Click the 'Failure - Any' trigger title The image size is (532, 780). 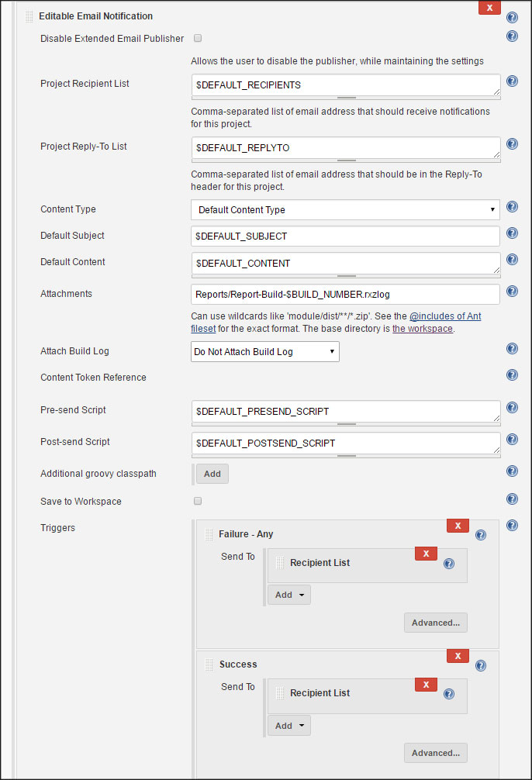(x=246, y=533)
